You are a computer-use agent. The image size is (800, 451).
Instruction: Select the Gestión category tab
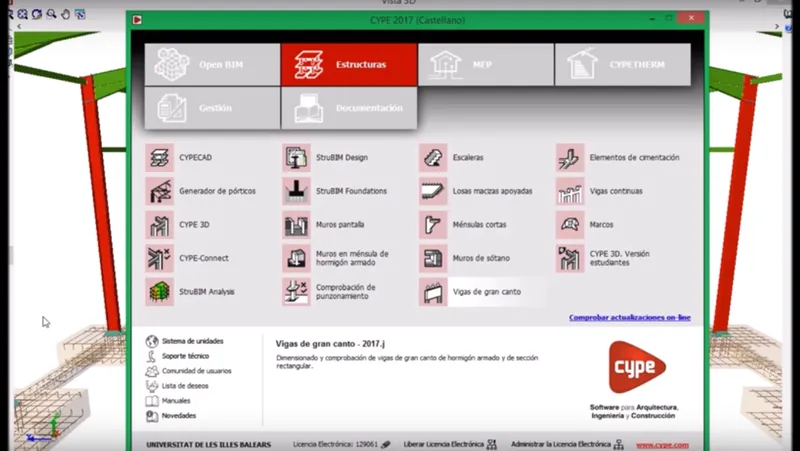(x=212, y=108)
